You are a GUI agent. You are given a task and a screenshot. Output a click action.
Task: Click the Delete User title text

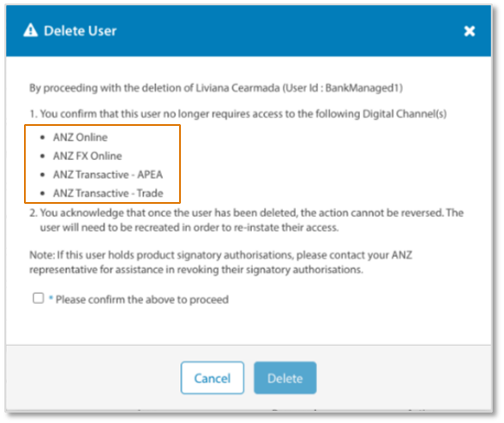click(x=80, y=31)
